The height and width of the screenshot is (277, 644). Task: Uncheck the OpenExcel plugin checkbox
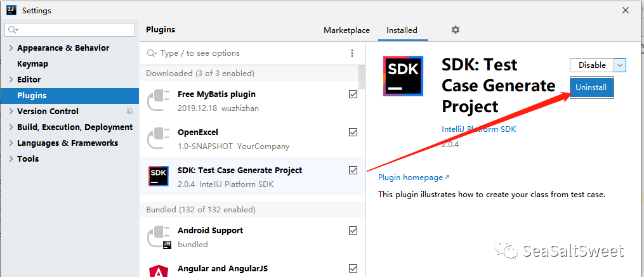click(353, 132)
